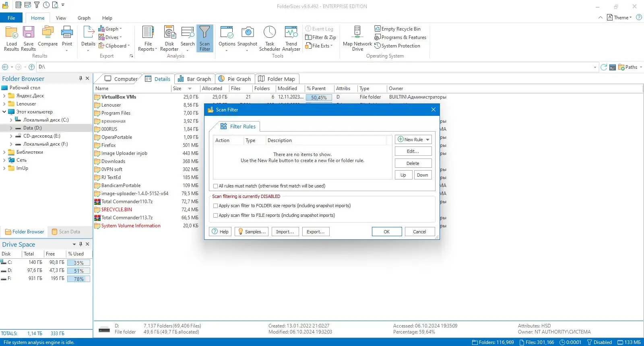The image size is (644, 346).
Task: Click the Delete rule button
Action: tap(413, 163)
